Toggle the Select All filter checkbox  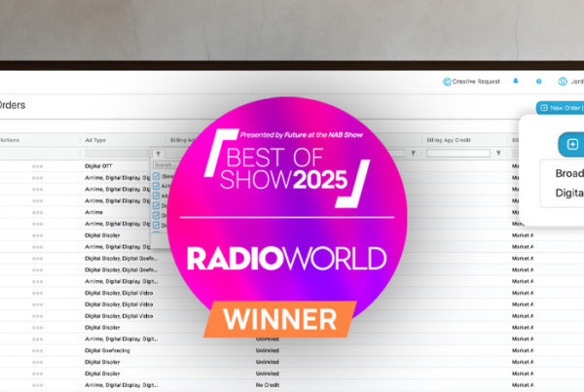point(156,176)
